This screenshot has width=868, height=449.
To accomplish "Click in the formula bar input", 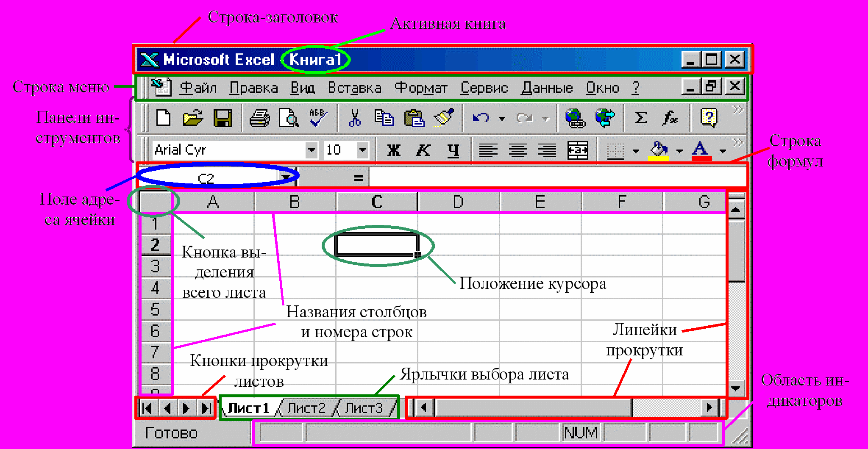I will click(x=558, y=177).
